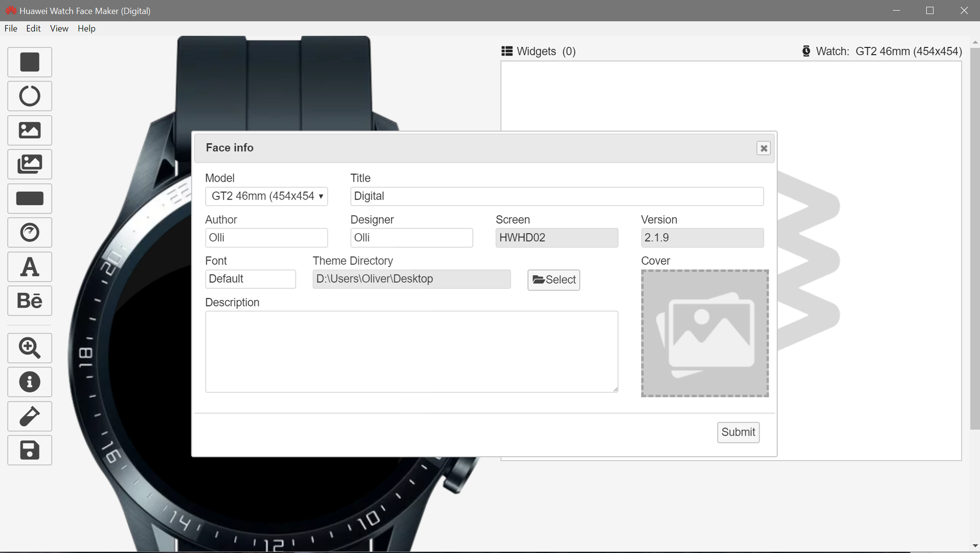Click the Version field 2.1.9
This screenshot has height=553, width=980.
[702, 238]
